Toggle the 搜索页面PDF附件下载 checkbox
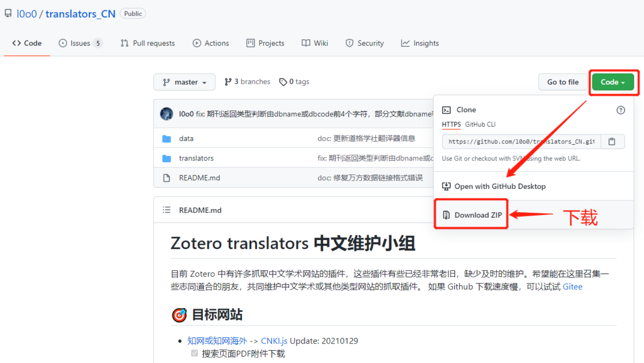Viewport: 644px width, 363px height. tap(194, 353)
